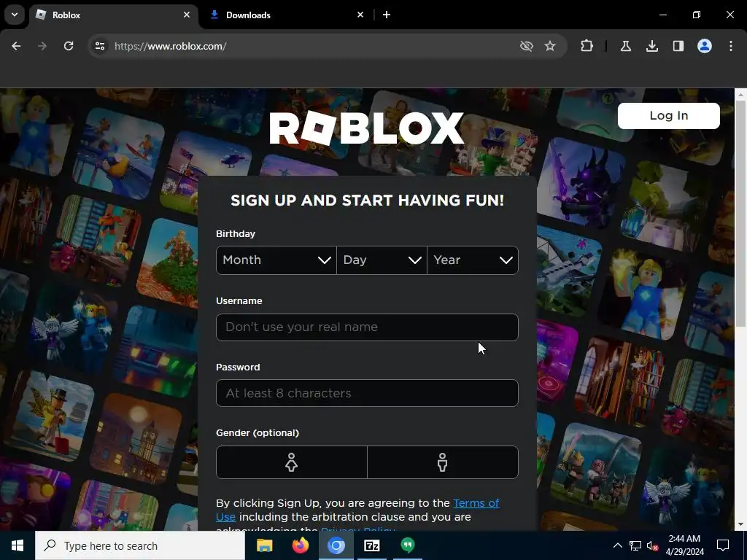This screenshot has width=747, height=560.
Task: Open Chrome Labs flask icon
Action: (x=626, y=46)
